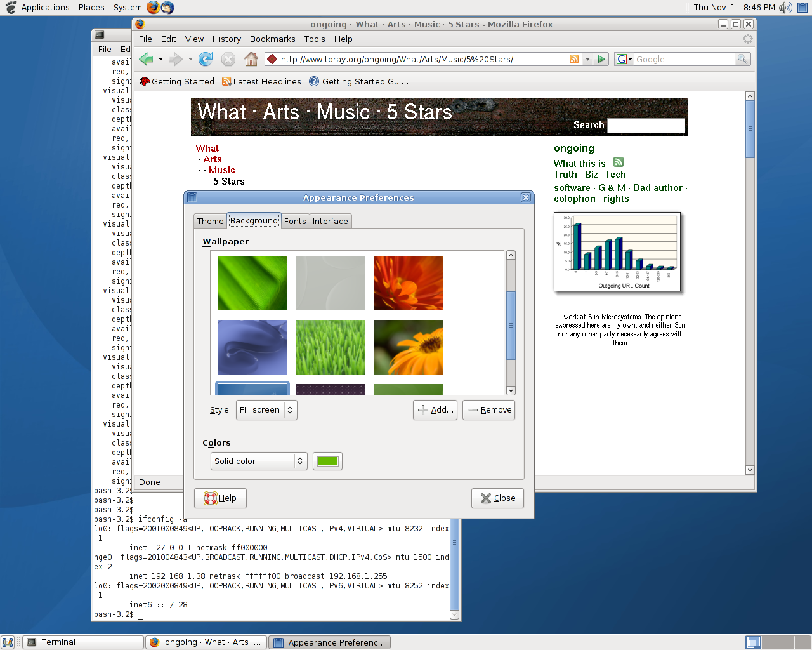Go to the Firefox home page
Viewport: 812px width, 650px height.
coord(251,59)
